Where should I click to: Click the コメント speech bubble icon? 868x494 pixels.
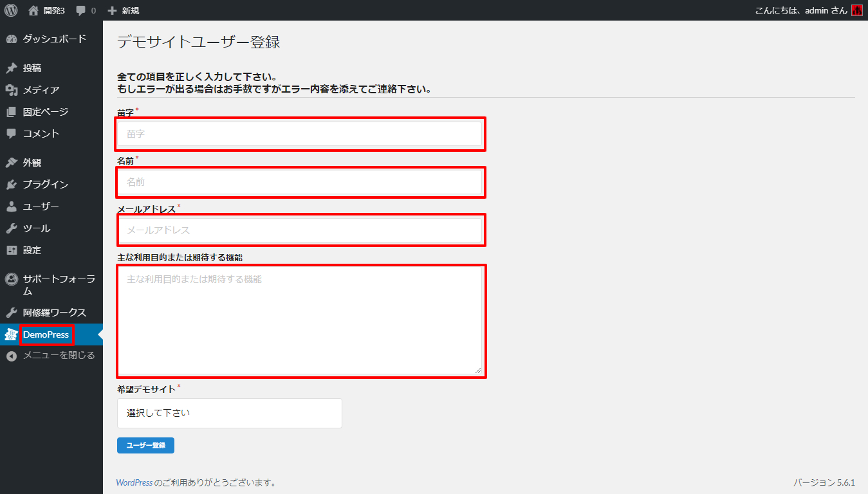point(12,134)
